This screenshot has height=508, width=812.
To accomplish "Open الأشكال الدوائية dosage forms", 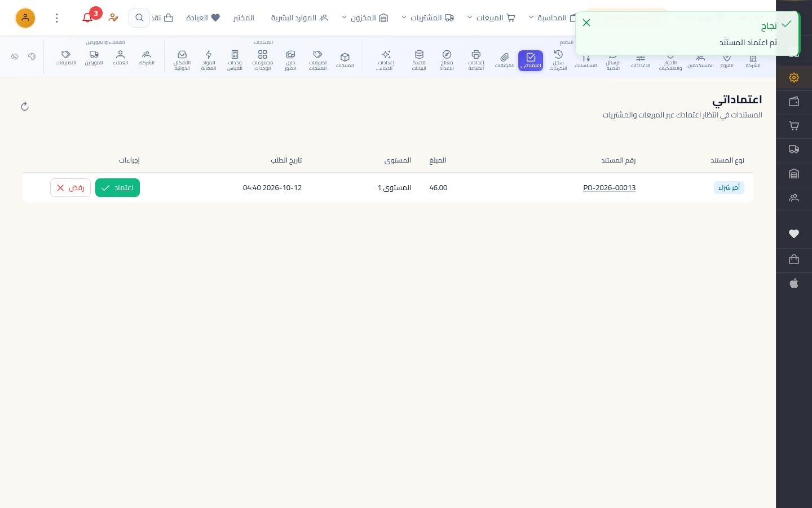I will pos(182,60).
